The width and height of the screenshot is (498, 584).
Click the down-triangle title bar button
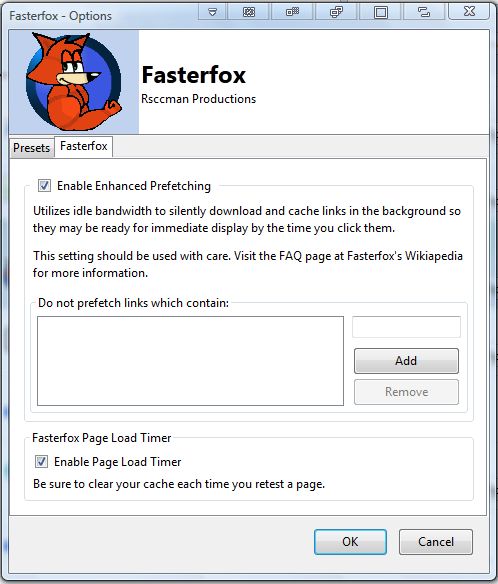pyautogui.click(x=212, y=12)
